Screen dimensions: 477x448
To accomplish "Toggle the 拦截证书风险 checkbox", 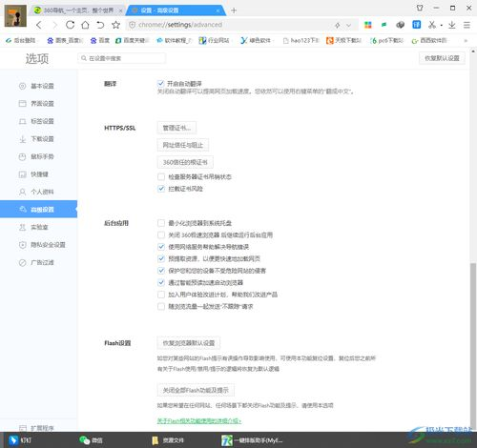I will point(161,189).
